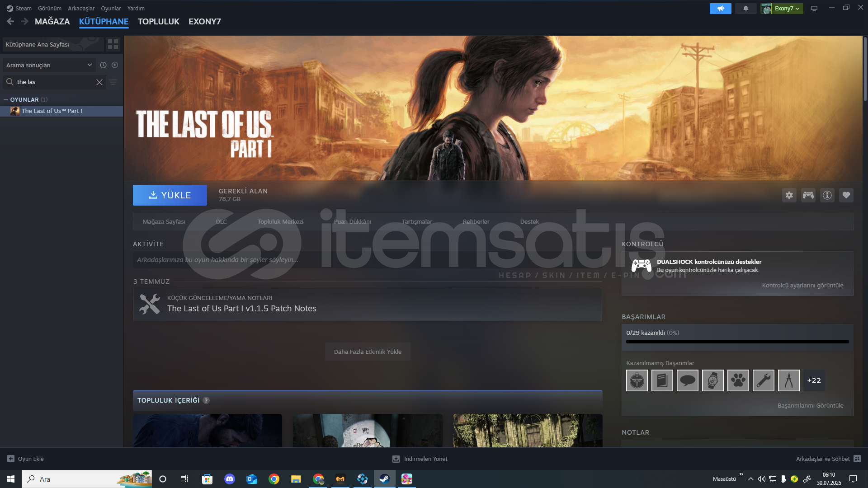Select the speech bubble achievement icon
868x488 pixels.
tap(688, 380)
